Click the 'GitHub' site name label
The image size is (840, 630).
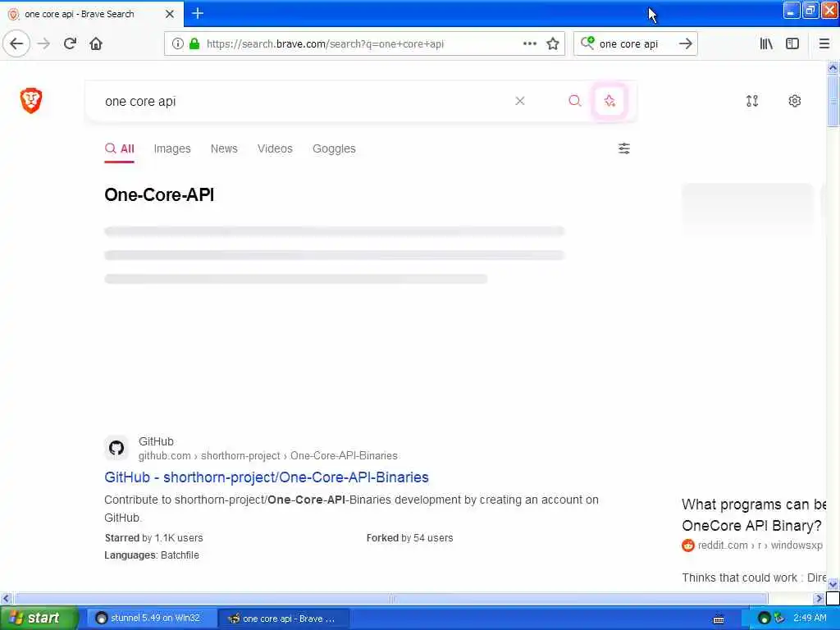(x=156, y=441)
